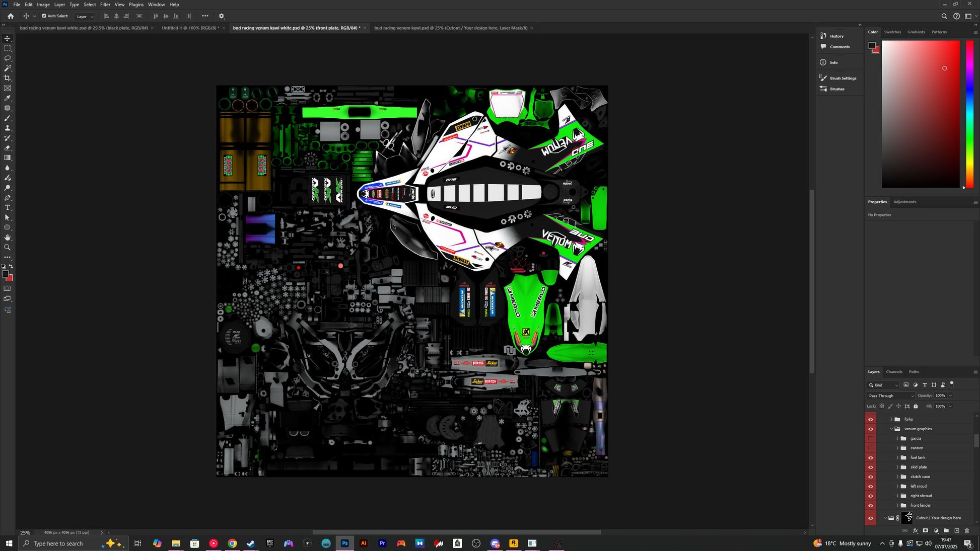Expand the skid plate layer group
Viewport: 980px width, 551px height.
click(897, 467)
